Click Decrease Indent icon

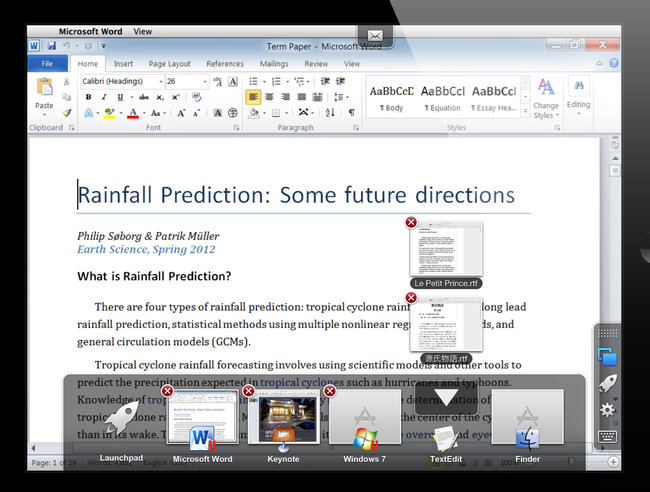325,81
